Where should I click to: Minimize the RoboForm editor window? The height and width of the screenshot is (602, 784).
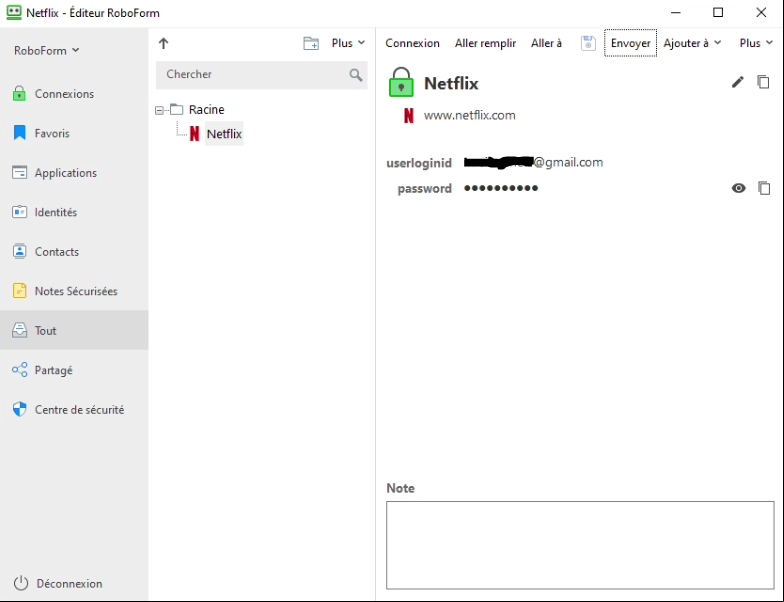[x=676, y=12]
